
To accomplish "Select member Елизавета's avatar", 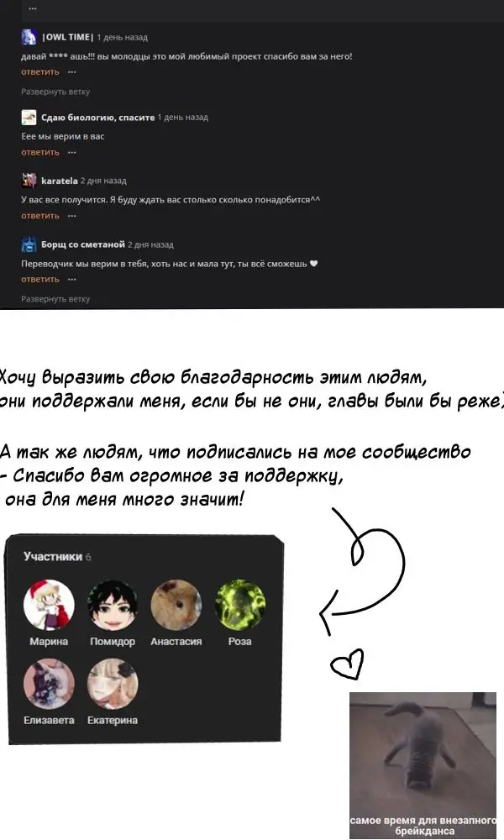I will (49, 684).
